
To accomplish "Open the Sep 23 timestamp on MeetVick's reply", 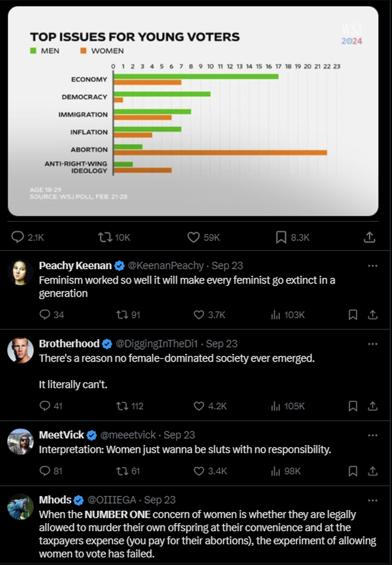I will pyautogui.click(x=179, y=435).
